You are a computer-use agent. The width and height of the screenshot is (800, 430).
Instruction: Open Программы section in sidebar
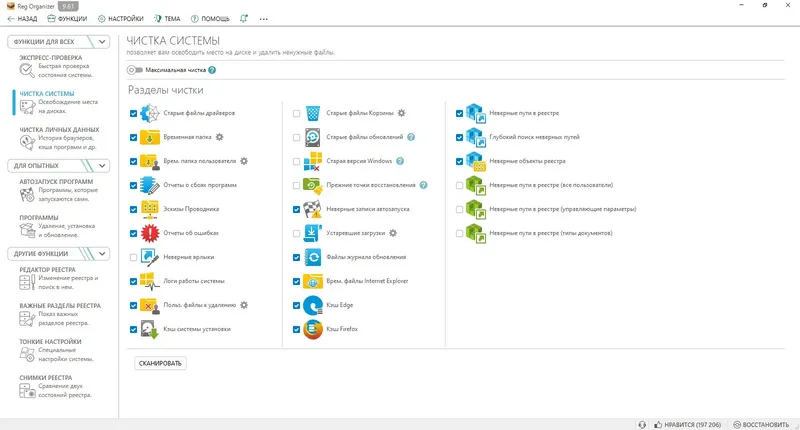[x=57, y=226]
